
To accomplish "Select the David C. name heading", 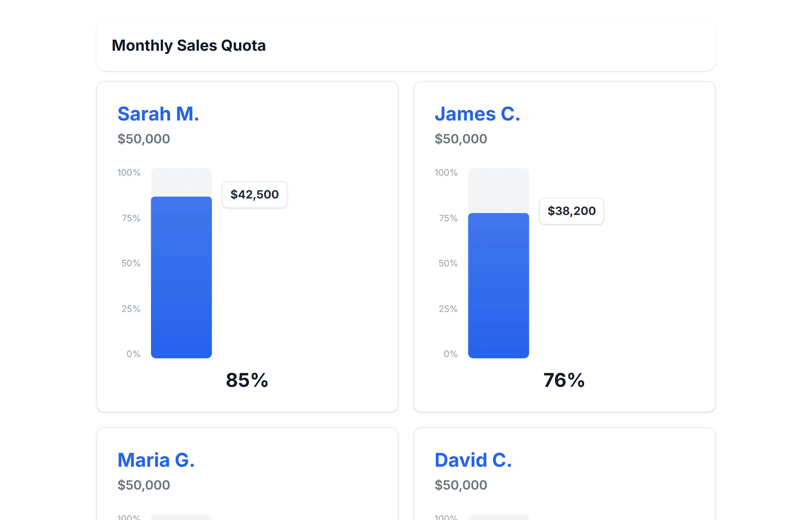I will click(x=473, y=460).
